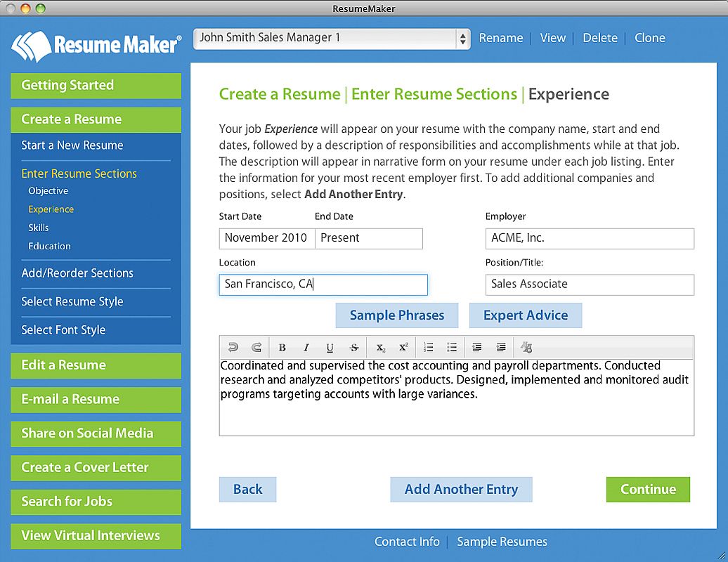The height and width of the screenshot is (562, 728).
Task: Select Select Font Style
Action: 63,330
